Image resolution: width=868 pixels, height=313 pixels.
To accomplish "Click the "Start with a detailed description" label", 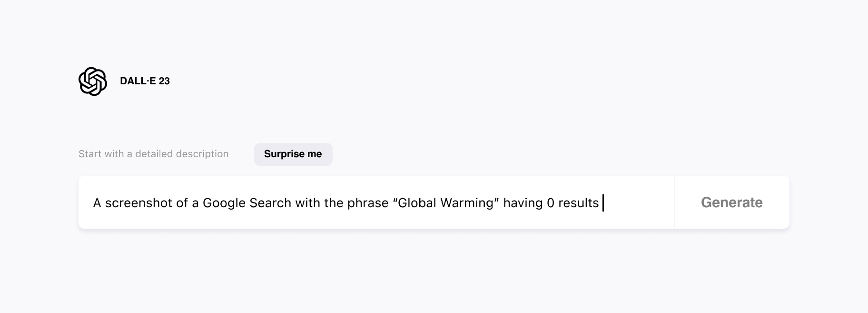I will tap(154, 154).
